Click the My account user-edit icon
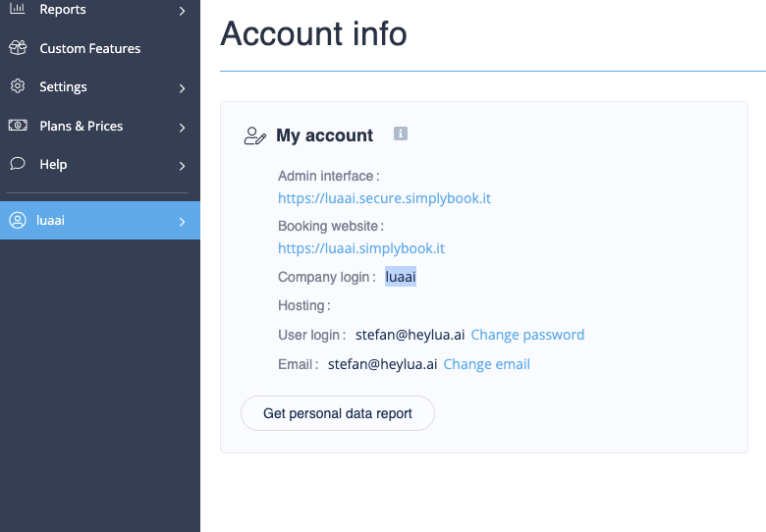This screenshot has height=532, width=766. point(255,135)
